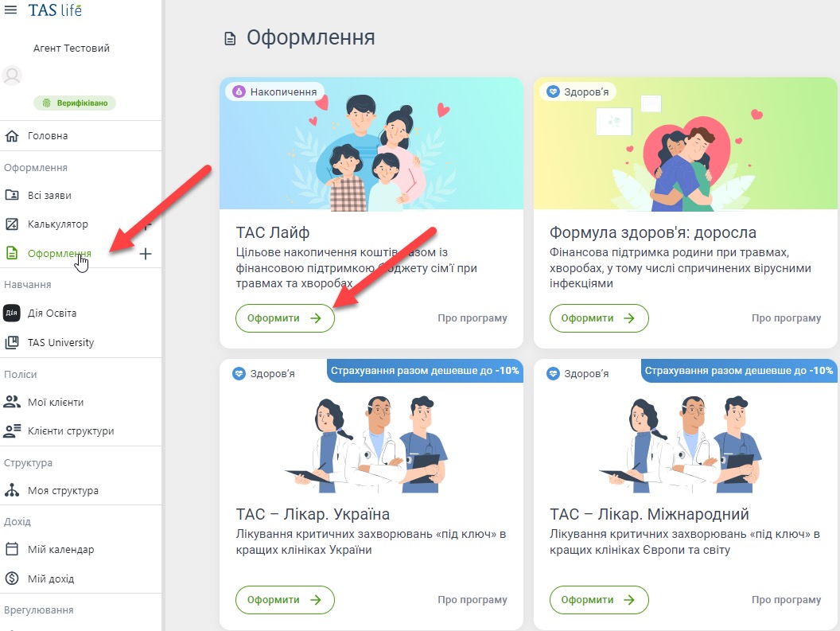
Task: Click the agent profile avatar
Action: click(x=11, y=76)
